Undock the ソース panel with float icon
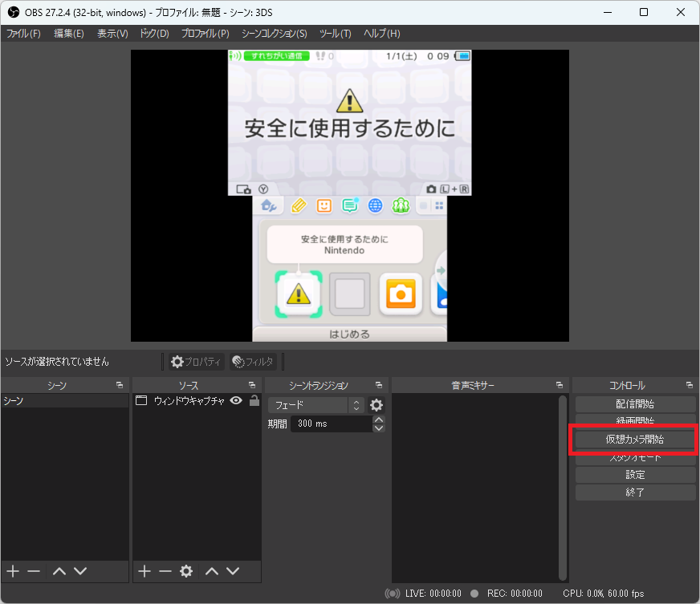Viewport: 700px width, 604px height. coord(252,385)
